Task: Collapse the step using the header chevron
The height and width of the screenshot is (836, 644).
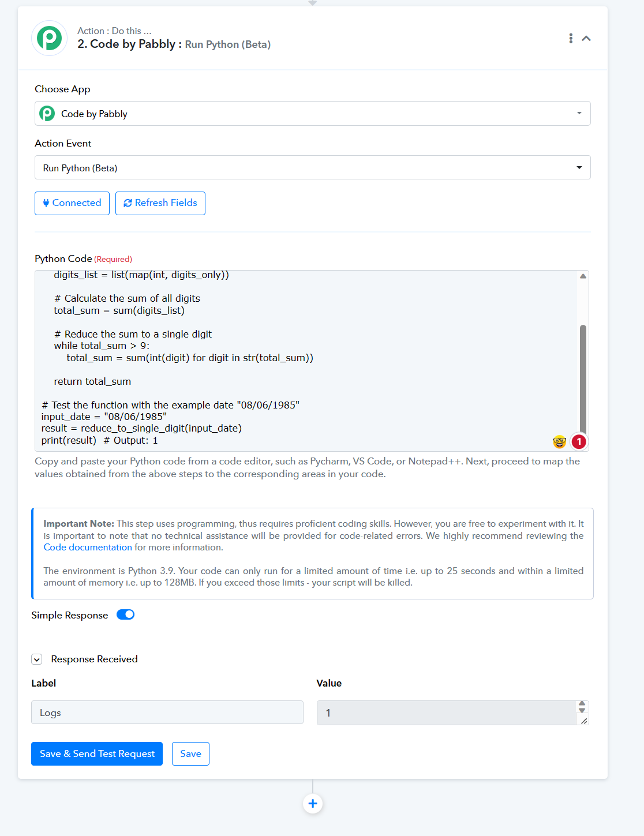Action: [x=586, y=38]
